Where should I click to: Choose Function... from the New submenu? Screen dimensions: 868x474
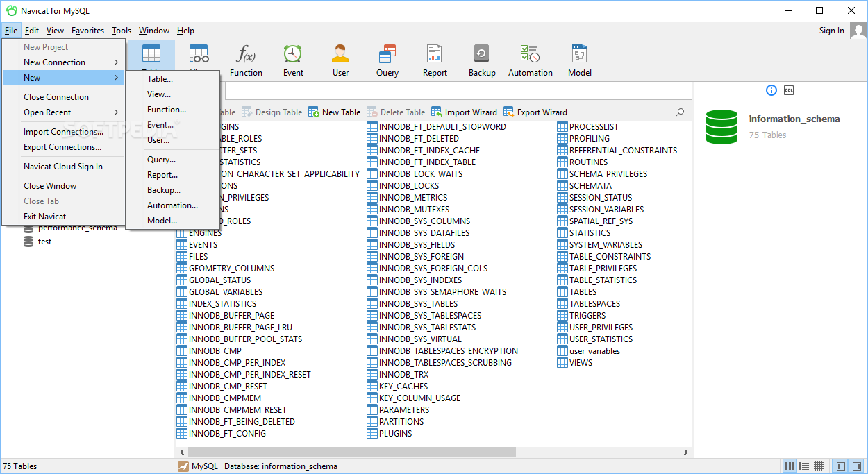point(173,110)
